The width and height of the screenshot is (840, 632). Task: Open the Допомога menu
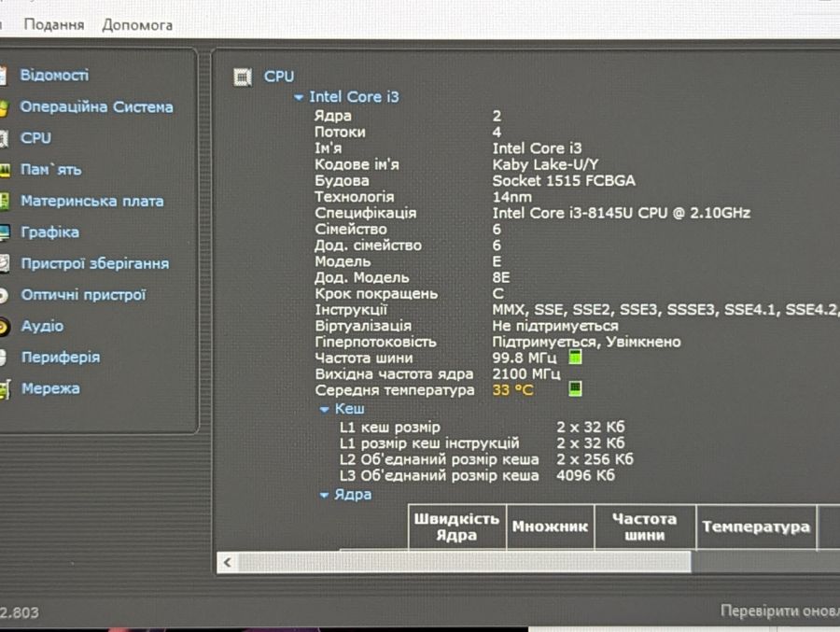pyautogui.click(x=137, y=24)
